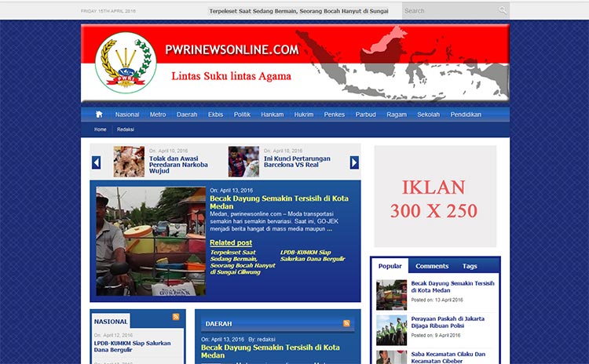Image resolution: width=589 pixels, height=364 pixels.
Task: Click the next slide arrow in carousel
Action: click(x=354, y=162)
